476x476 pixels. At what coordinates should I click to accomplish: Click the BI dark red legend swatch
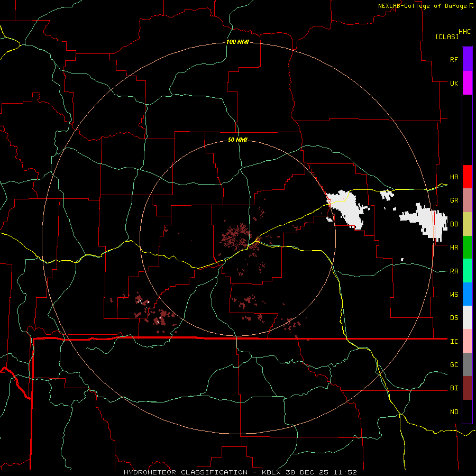pyautogui.click(x=467, y=388)
